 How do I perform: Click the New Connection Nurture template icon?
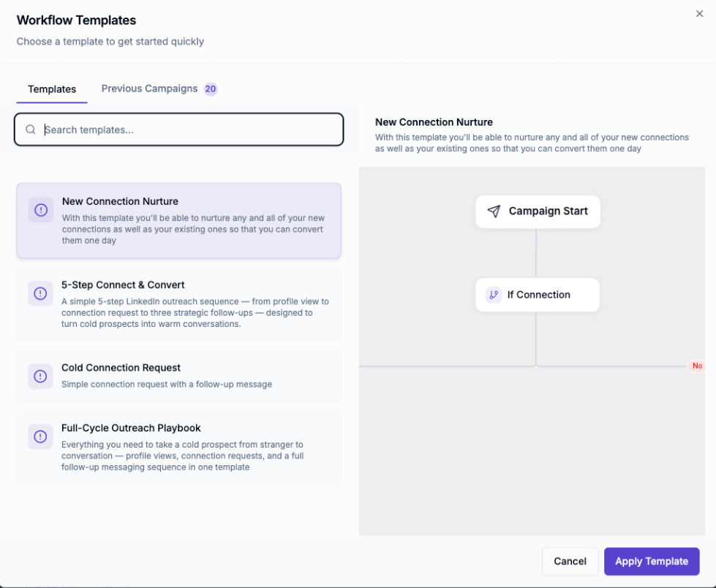41,210
